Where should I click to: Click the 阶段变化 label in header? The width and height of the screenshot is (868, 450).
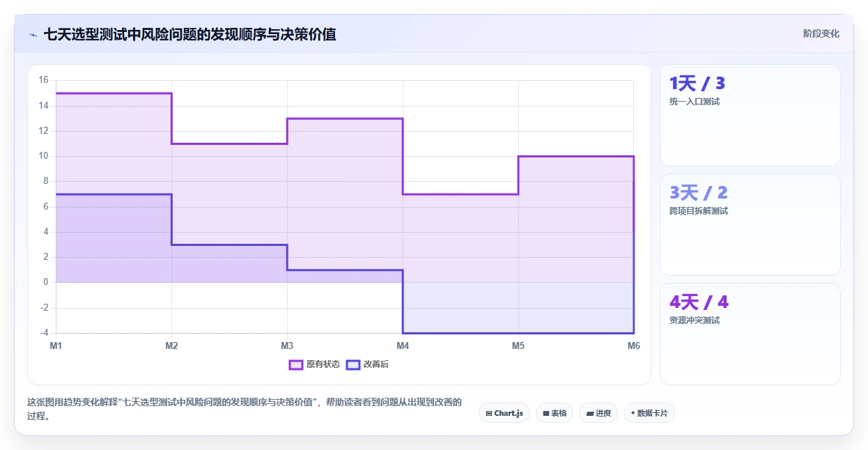[x=821, y=33]
